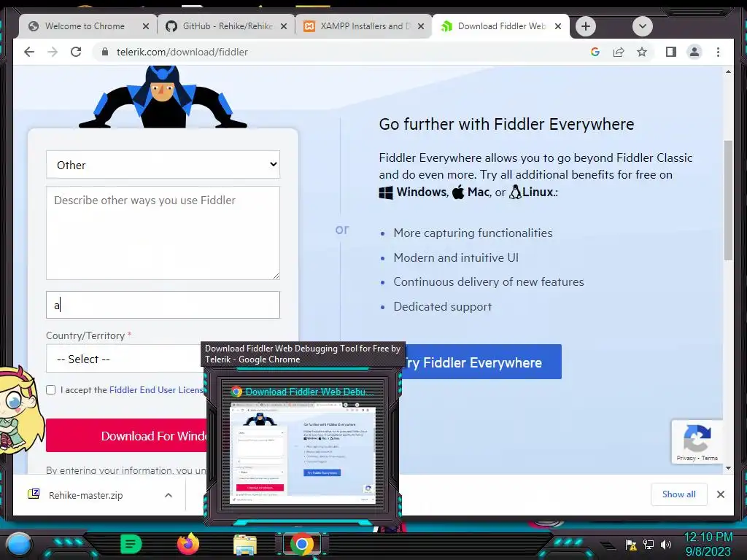The width and height of the screenshot is (747, 560).
Task: Close the Download Fiddler Web tab
Action: tap(558, 26)
